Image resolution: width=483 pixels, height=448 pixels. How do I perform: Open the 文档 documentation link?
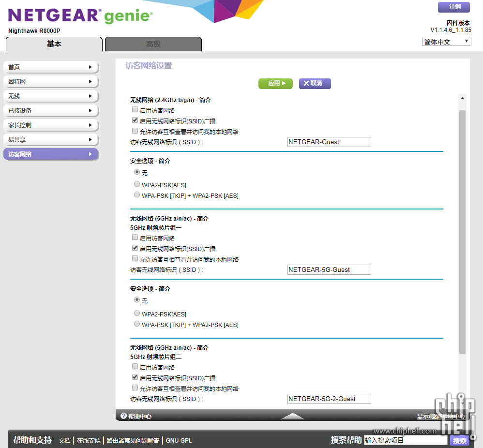[65, 441]
